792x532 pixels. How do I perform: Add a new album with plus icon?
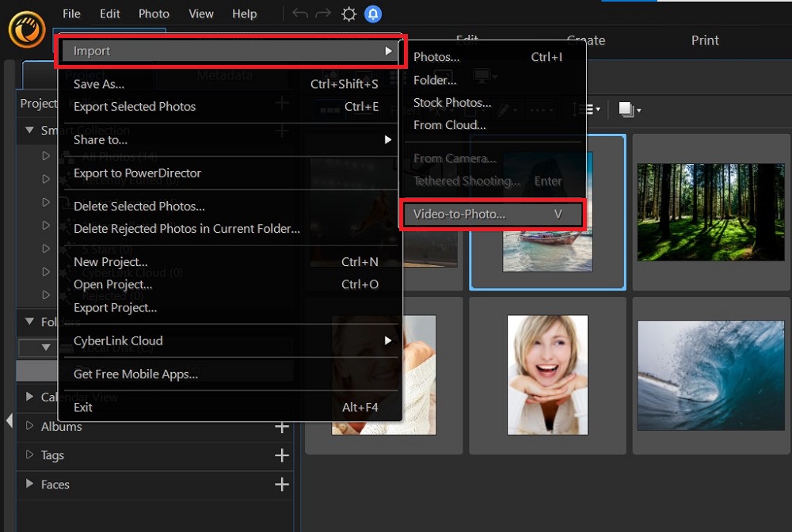[x=281, y=427]
